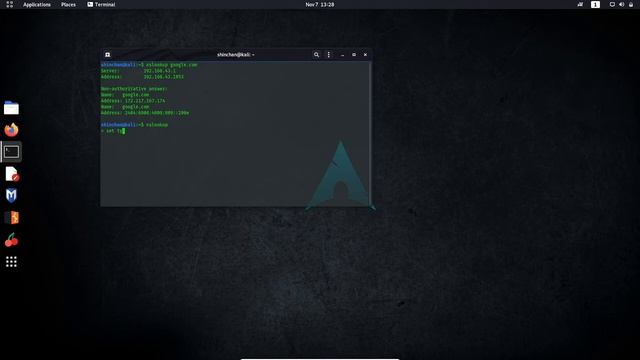Open the Places menu
Image resolution: width=640 pixels, height=360 pixels.
pos(68,4)
